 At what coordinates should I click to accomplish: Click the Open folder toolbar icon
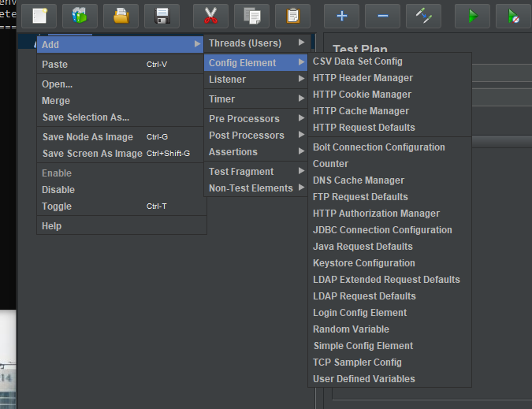tap(121, 16)
